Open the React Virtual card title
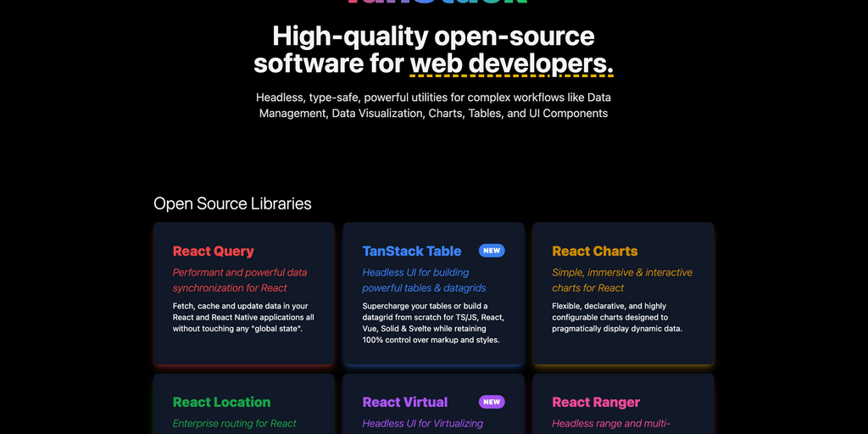This screenshot has width=868, height=434. 405,402
